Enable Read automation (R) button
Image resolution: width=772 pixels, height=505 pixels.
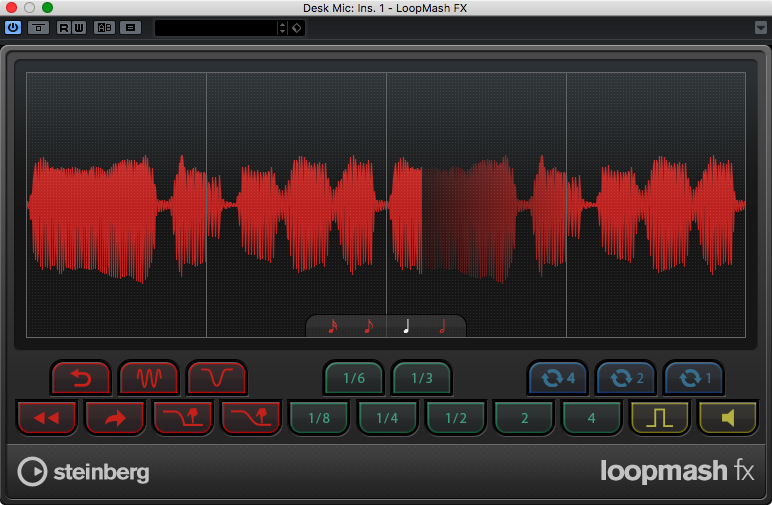[64, 28]
